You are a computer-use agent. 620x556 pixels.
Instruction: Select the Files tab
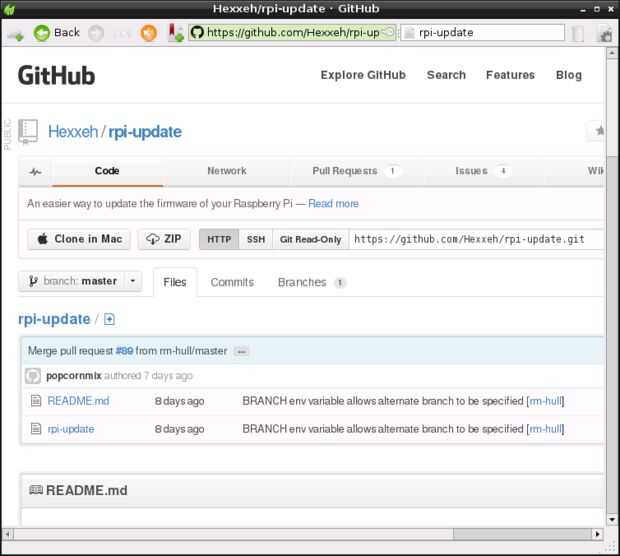coord(175,282)
